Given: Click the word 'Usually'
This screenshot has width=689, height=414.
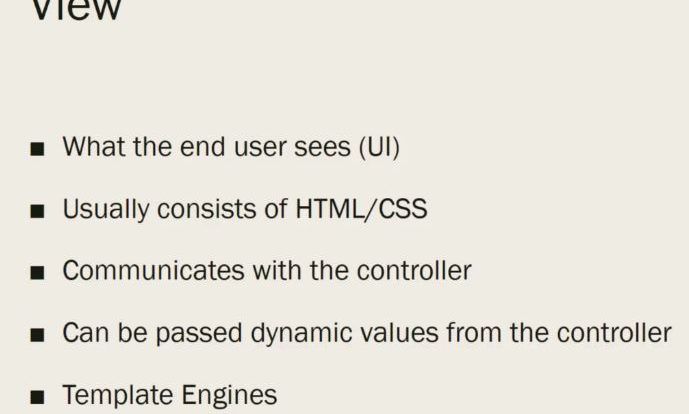Looking at the screenshot, I should (106, 209).
